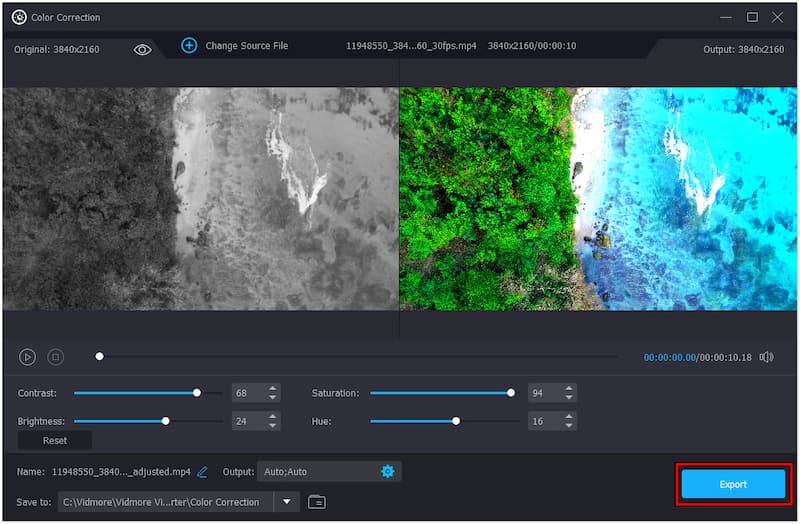
Task: Mute audio with the speaker icon
Action: 766,357
